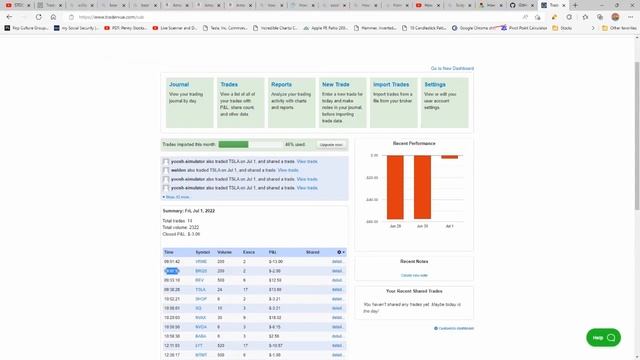Expand the Show more notifications link

[x=176, y=197]
